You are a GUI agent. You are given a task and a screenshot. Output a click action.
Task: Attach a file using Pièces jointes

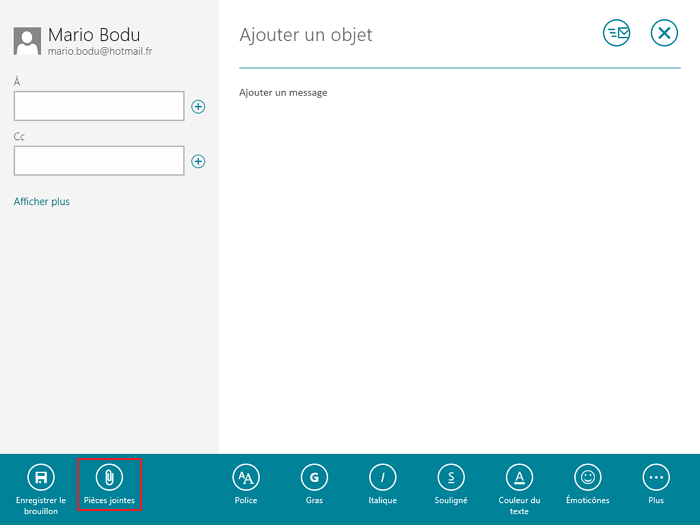tap(109, 484)
